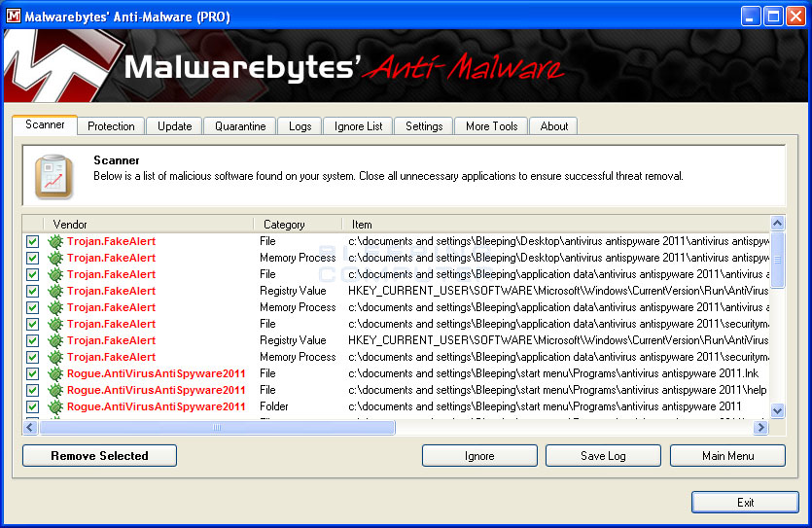This screenshot has height=528, width=812.
Task: Toggle checkbox of second Registry Value row
Action: tap(33, 340)
